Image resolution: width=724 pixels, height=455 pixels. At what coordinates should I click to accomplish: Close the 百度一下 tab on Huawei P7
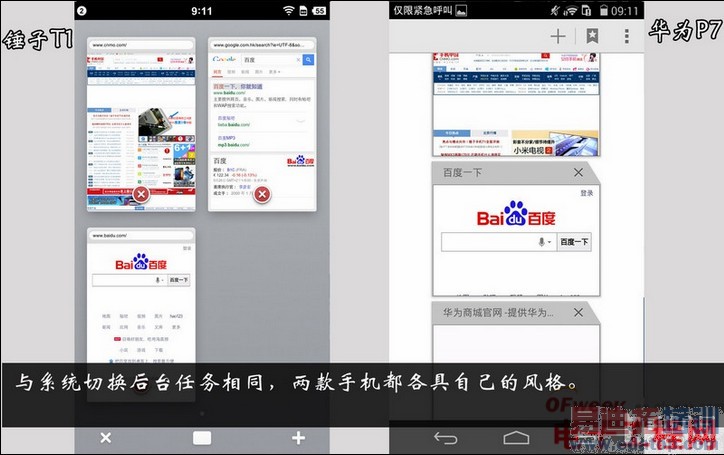(578, 172)
